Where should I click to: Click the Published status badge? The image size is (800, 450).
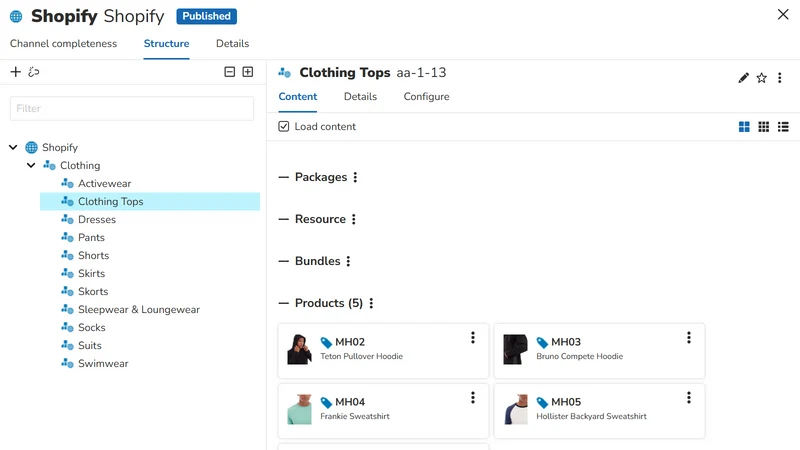(x=207, y=16)
